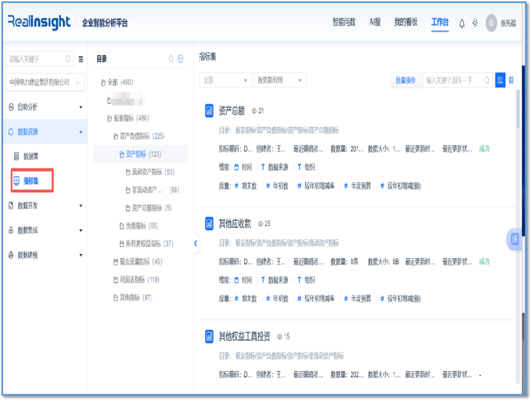Click the 其他应收款 indicator set icon
This screenshot has width=532, height=401.
pyautogui.click(x=209, y=224)
